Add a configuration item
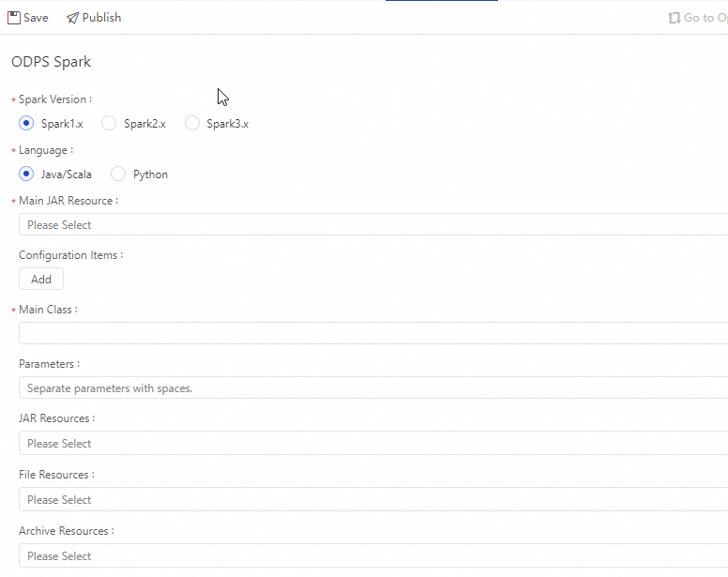This screenshot has width=728, height=577. 41,280
